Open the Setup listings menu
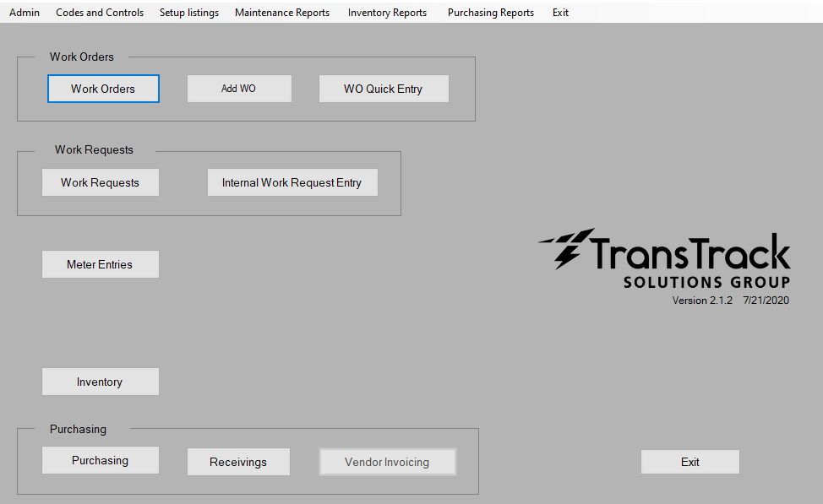 (189, 13)
